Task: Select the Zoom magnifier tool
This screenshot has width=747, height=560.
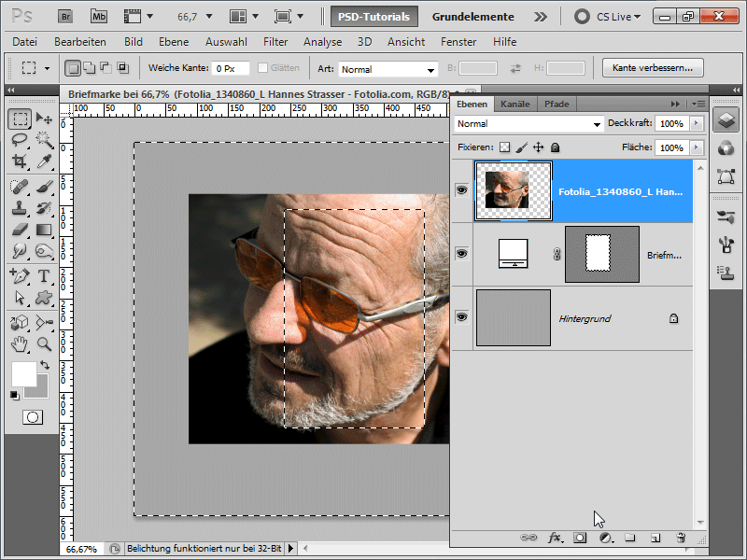Action: (x=44, y=343)
